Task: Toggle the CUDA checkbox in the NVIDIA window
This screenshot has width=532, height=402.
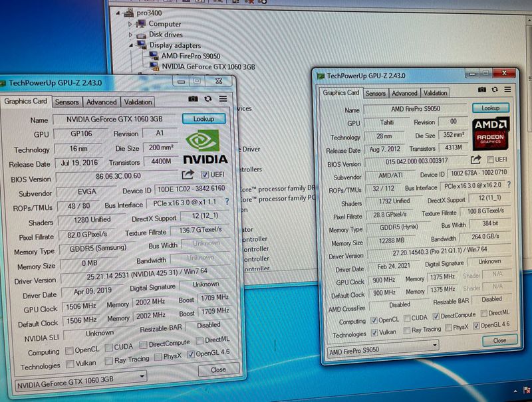Action: point(108,348)
